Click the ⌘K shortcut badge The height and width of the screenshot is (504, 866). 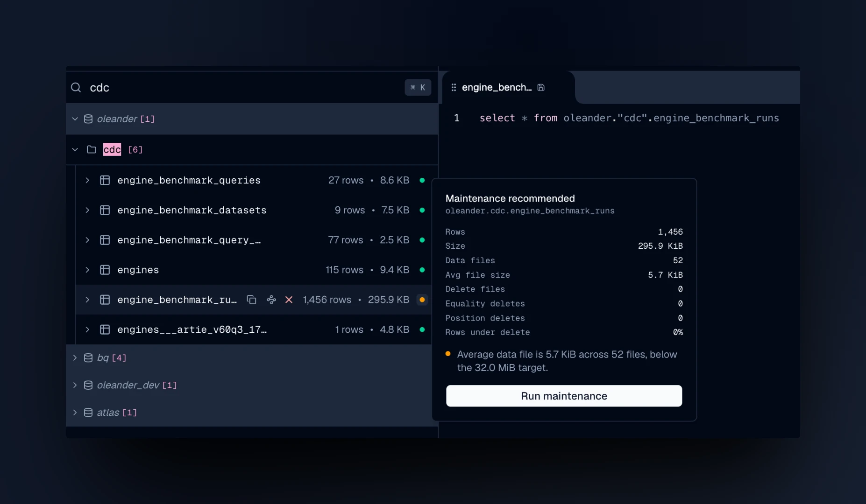coord(418,87)
